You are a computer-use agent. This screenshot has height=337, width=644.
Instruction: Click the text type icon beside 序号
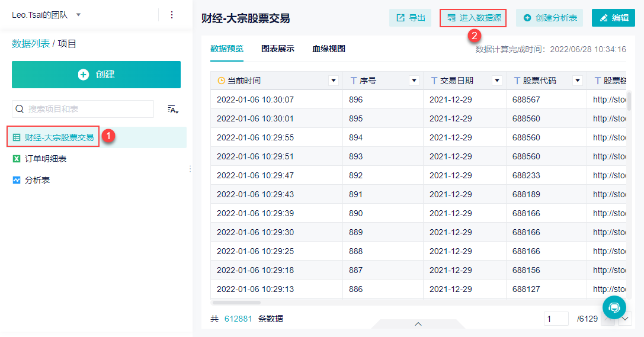353,81
